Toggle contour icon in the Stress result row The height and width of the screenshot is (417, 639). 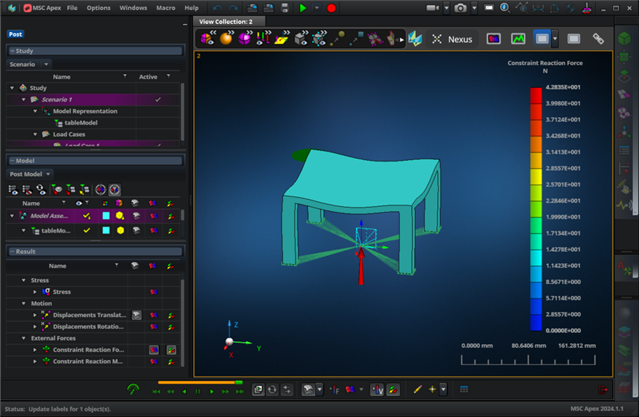point(154,292)
